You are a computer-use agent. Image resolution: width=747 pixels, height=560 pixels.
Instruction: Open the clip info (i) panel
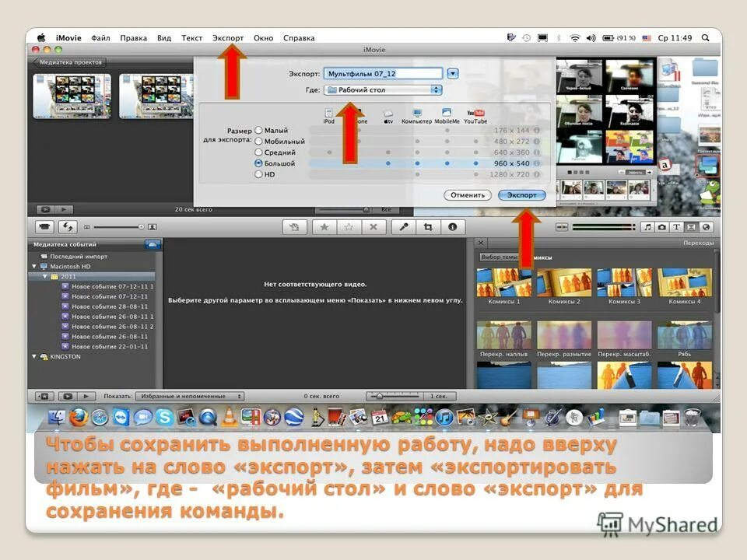(x=454, y=226)
